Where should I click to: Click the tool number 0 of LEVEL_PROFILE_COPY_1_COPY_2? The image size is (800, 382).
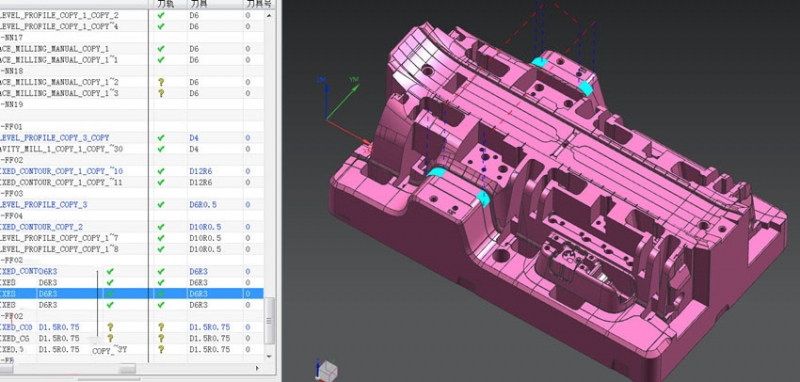click(x=247, y=15)
